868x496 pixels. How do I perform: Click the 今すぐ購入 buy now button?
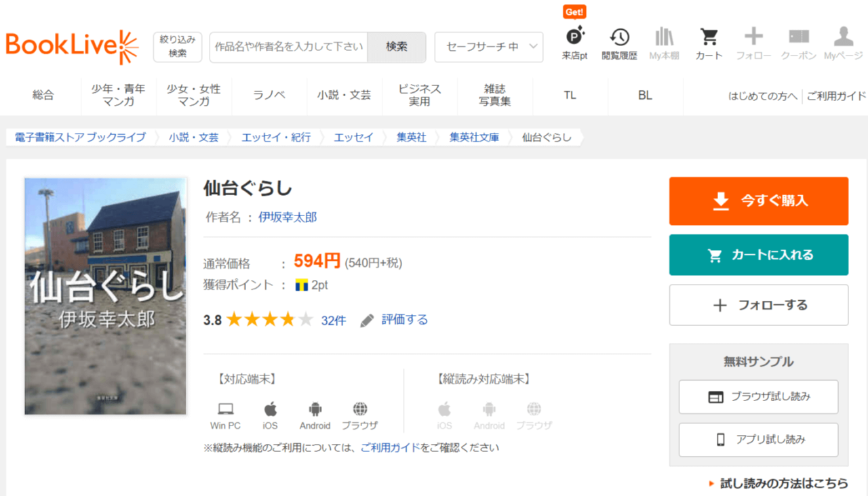[759, 201]
